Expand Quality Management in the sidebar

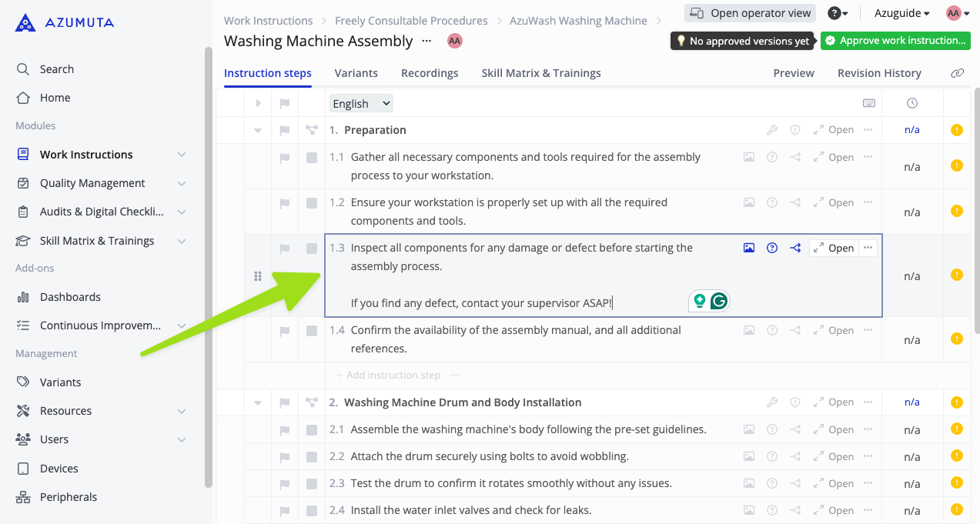coord(181,183)
